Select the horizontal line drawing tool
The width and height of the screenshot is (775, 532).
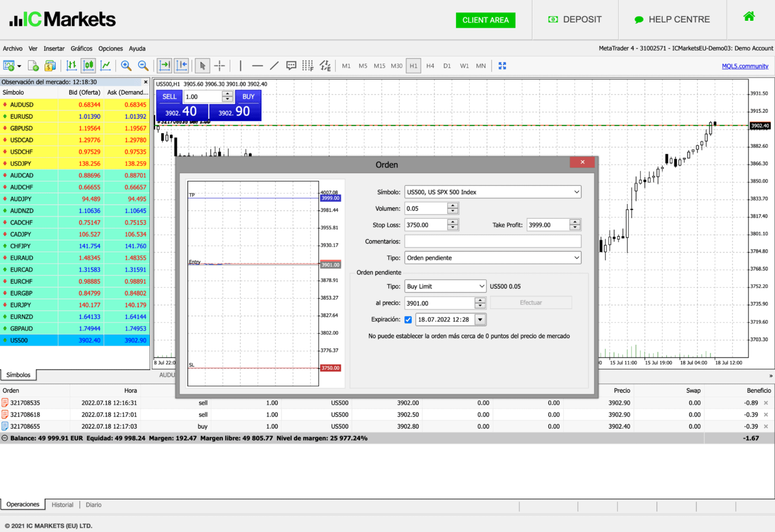point(257,66)
